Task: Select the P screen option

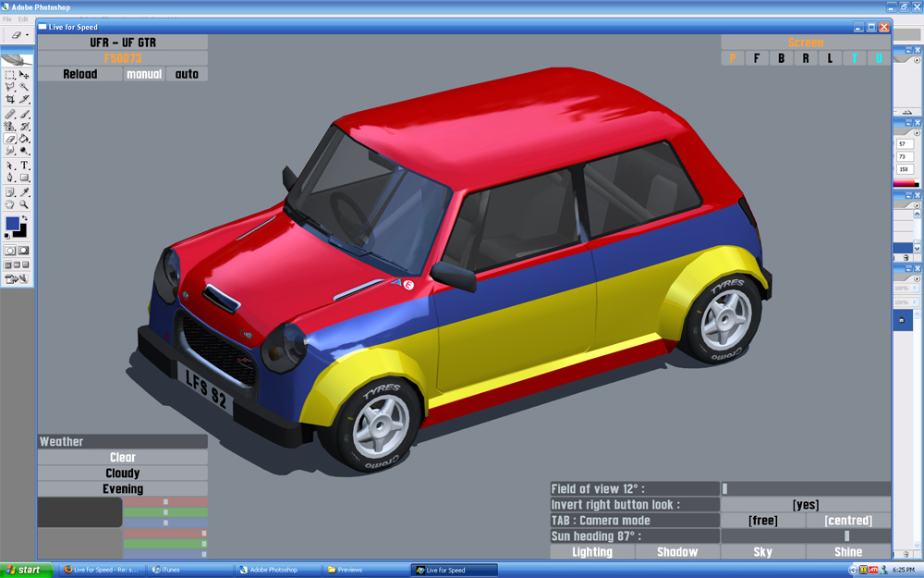Action: pos(733,57)
